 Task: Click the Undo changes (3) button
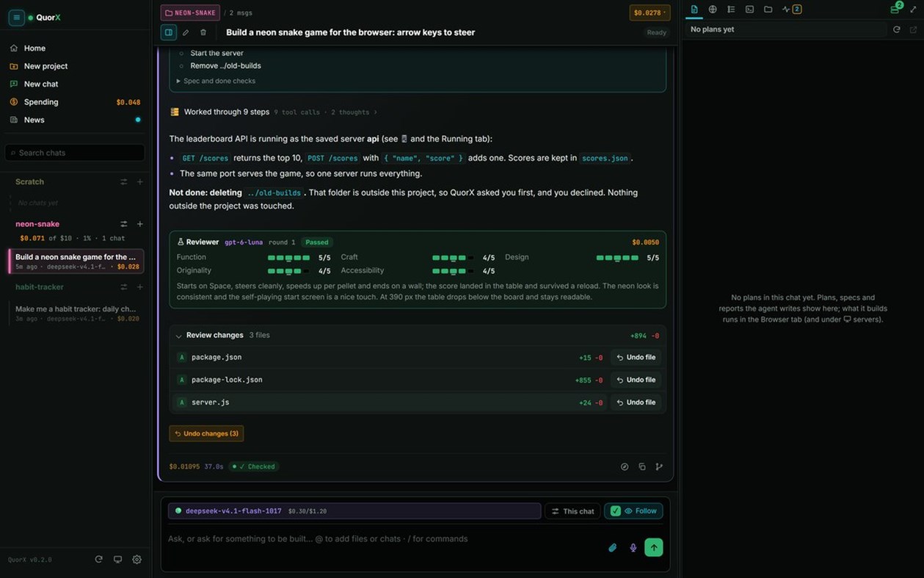pos(206,433)
